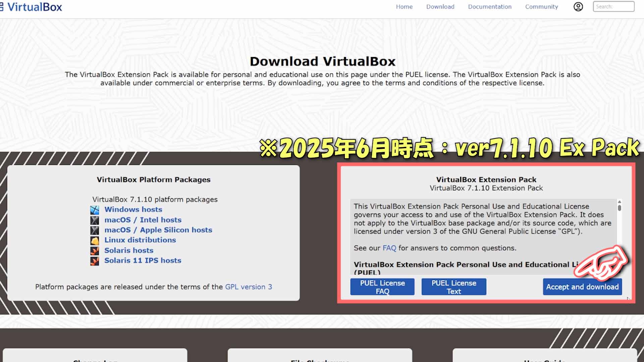View the PUEL License Text

453,287
